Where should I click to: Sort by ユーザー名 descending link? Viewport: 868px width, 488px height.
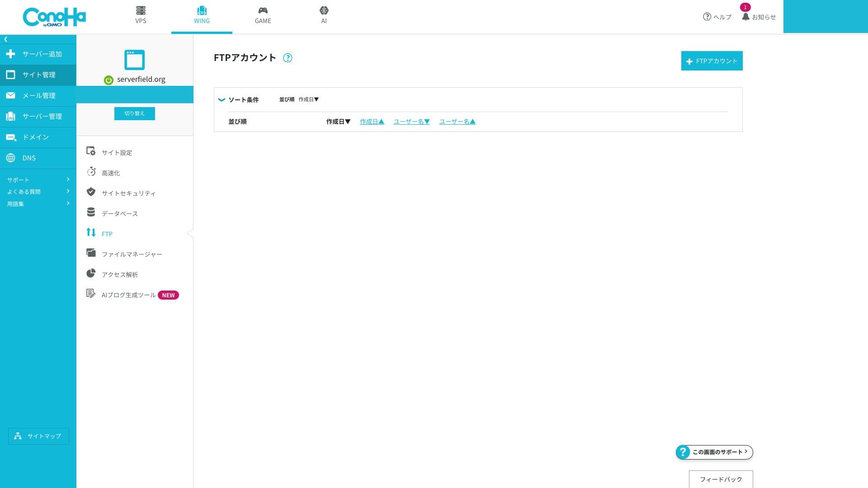pyautogui.click(x=411, y=122)
